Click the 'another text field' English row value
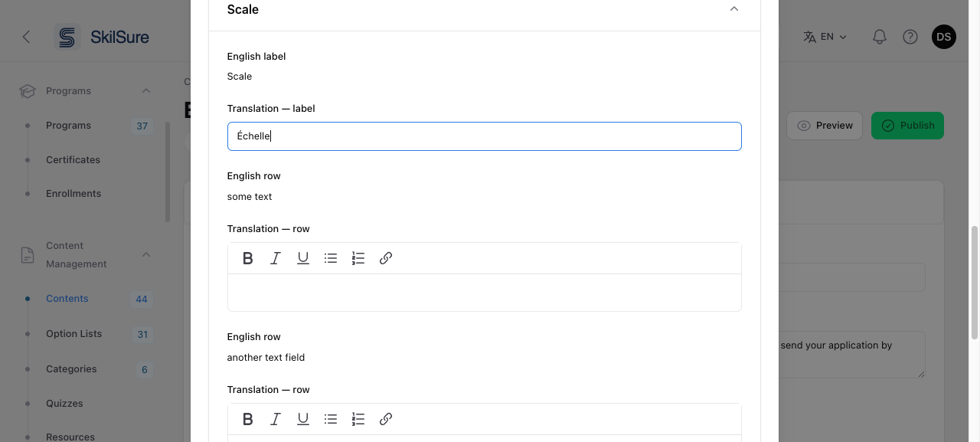980x442 pixels. pos(266,358)
